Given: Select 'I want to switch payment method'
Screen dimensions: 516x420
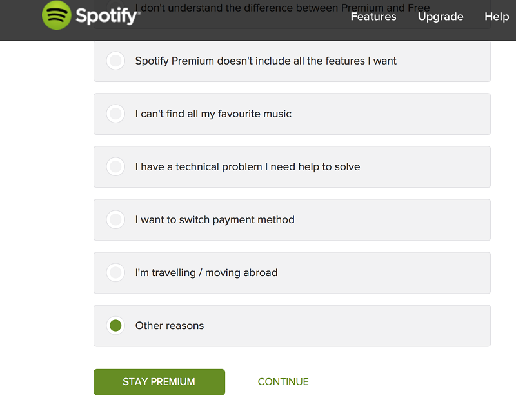Looking at the screenshot, I should pos(115,219).
